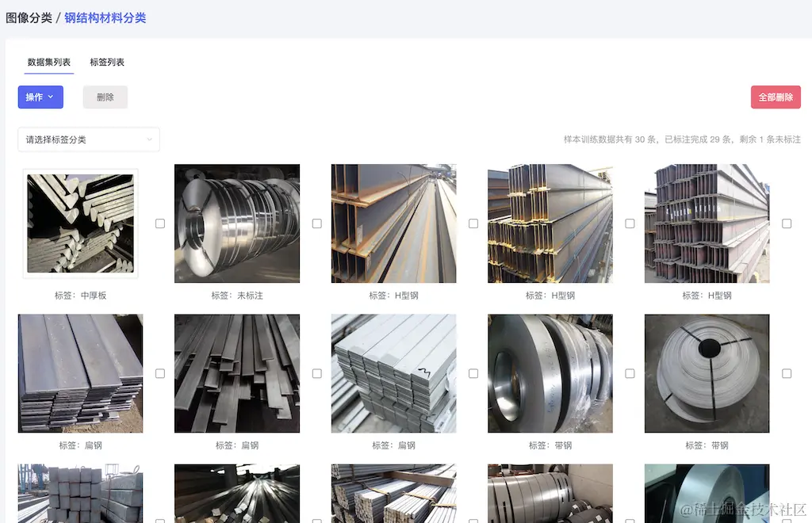
Task: Tick checkbox right of the long-perspective H型钢 image
Action: pyautogui.click(x=473, y=223)
